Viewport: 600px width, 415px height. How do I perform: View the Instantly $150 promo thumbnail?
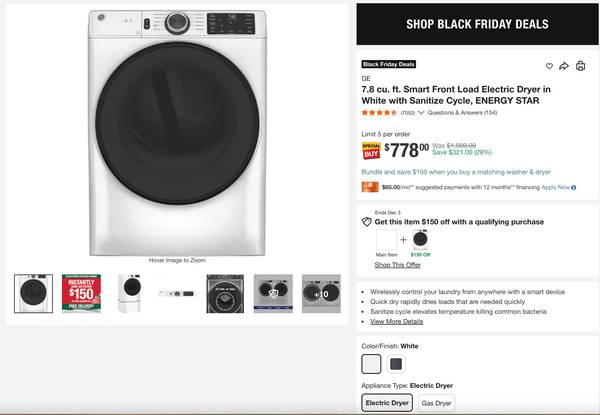81,294
